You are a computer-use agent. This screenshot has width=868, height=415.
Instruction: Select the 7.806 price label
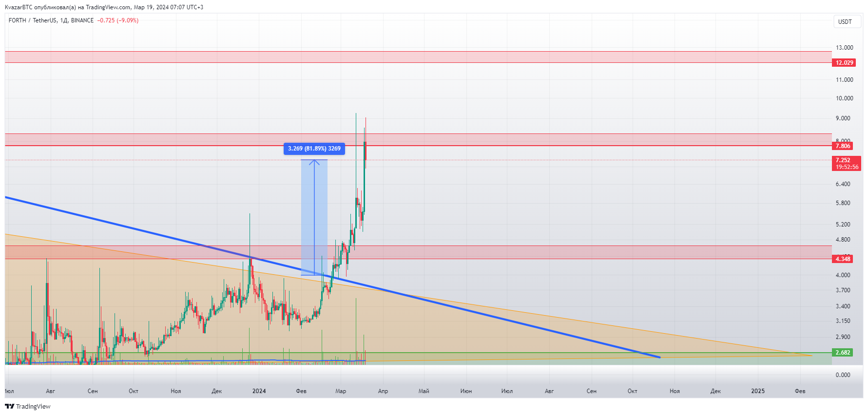(843, 146)
